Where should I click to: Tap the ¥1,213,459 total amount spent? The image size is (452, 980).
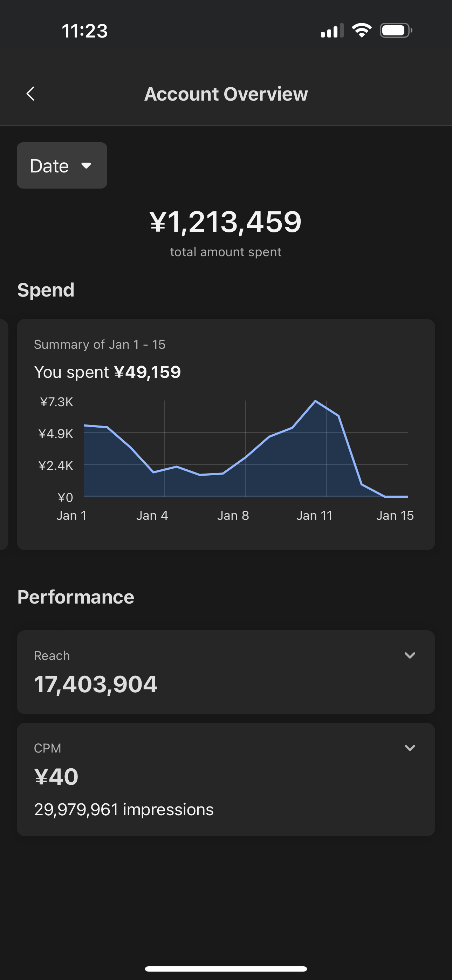(226, 222)
